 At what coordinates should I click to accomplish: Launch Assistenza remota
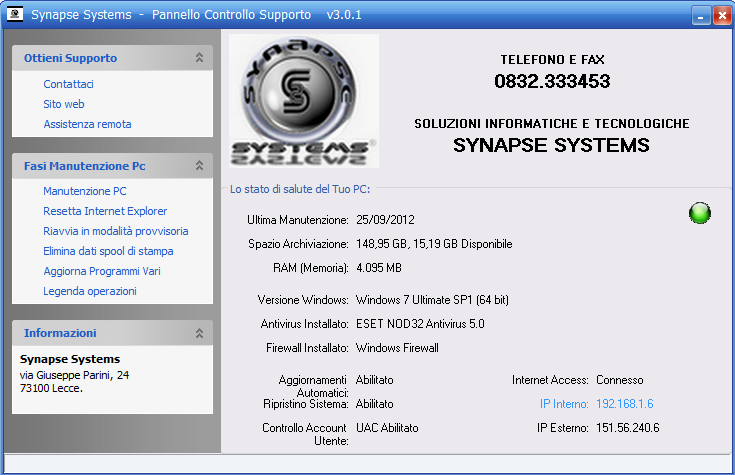(87, 124)
